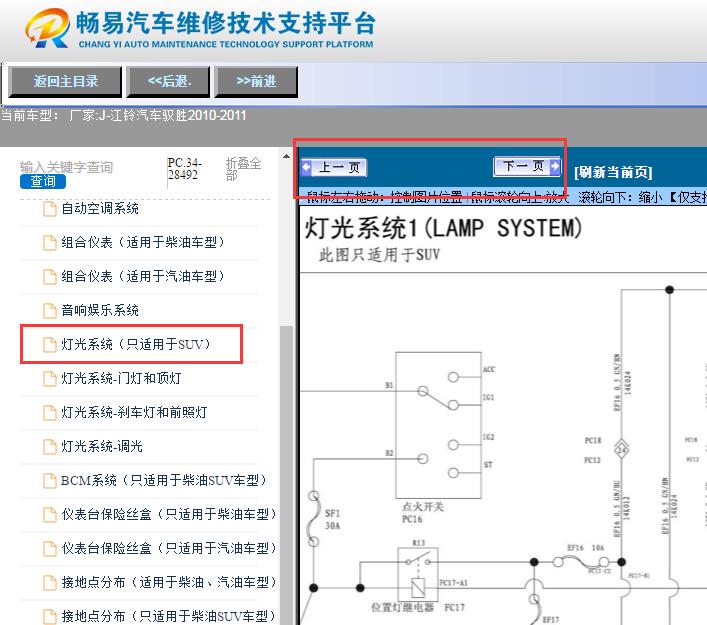
Task: Open 仪表台保险丝盒（只适用于柴油车型）
Action: (169, 514)
